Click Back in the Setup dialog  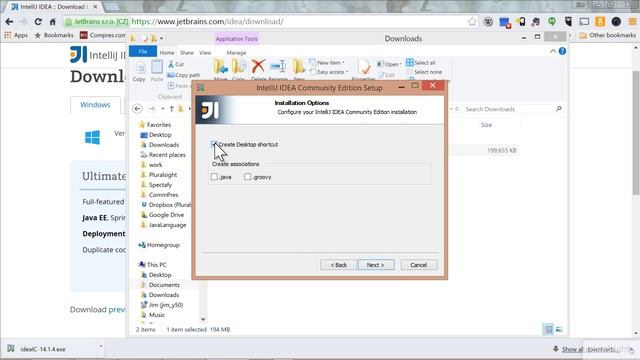[338, 265]
